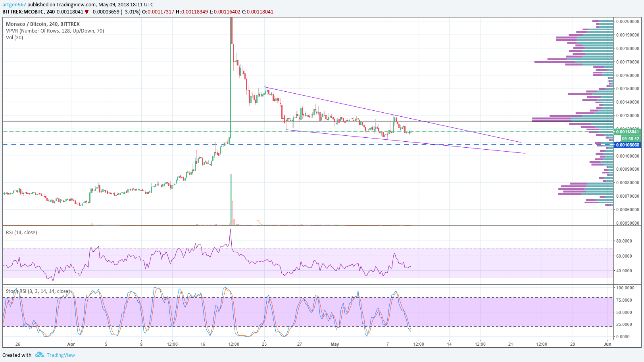Click the May date on time axis
This screenshot has width=644, height=362.
coord(335,344)
